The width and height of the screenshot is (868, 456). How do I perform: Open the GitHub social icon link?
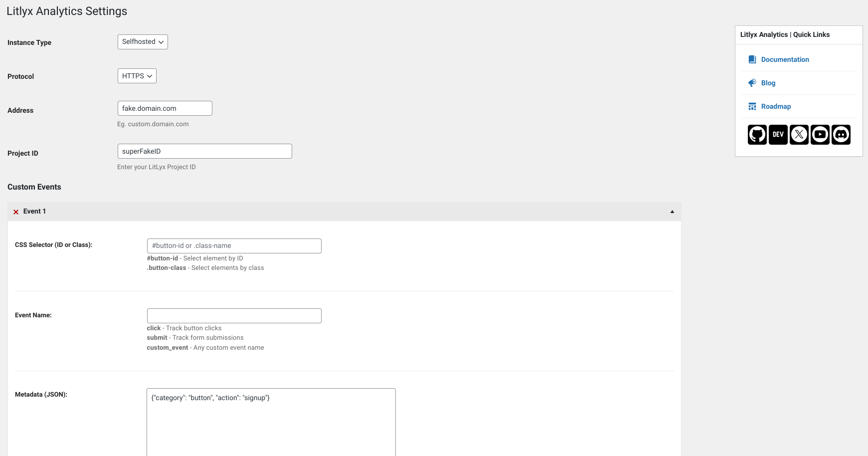[x=757, y=135]
